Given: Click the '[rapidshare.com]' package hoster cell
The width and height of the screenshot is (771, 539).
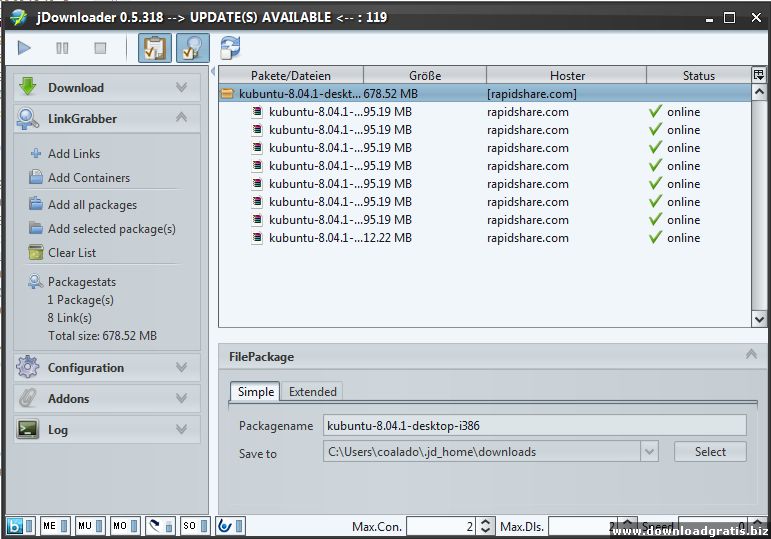Looking at the screenshot, I should (532, 93).
